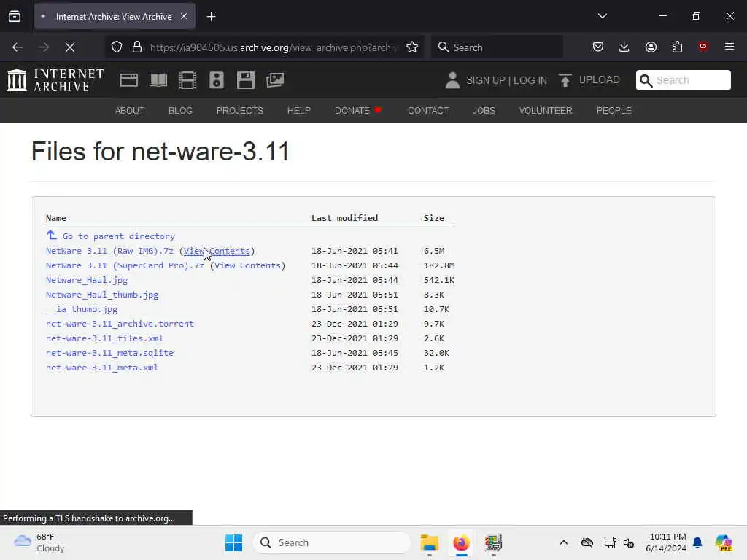Download NetWare 3.11 (SuperCard Pro).7z
This screenshot has width=747, height=560.
point(125,265)
